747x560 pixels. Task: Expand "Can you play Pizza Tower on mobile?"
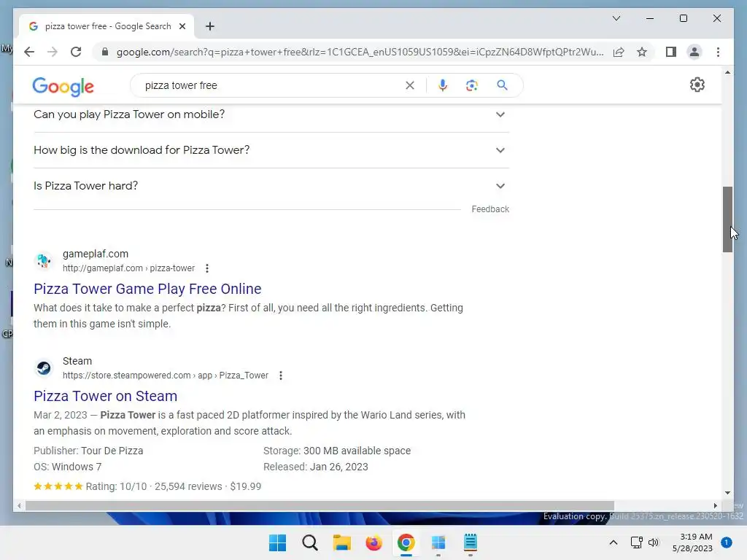pyautogui.click(x=271, y=114)
